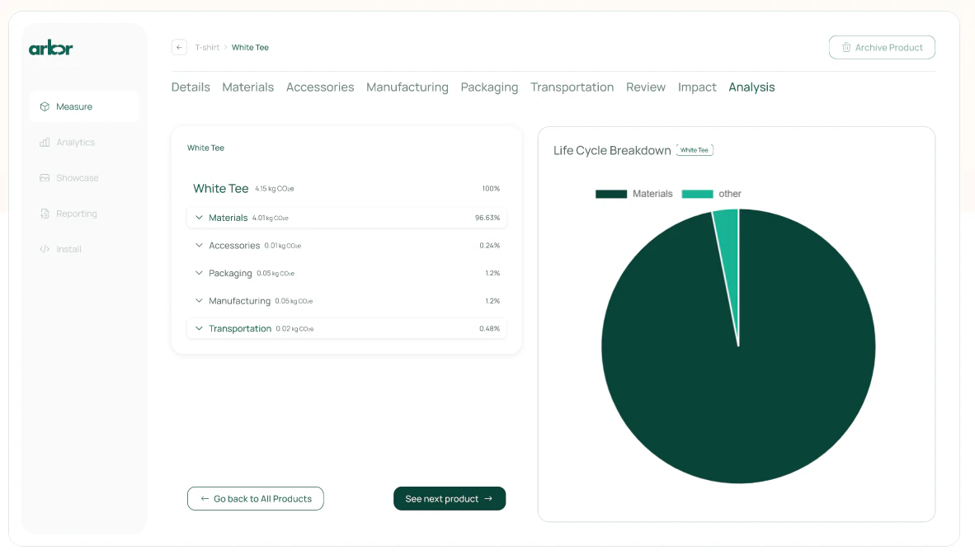Click the T-shirt breadcrumb link

207,48
